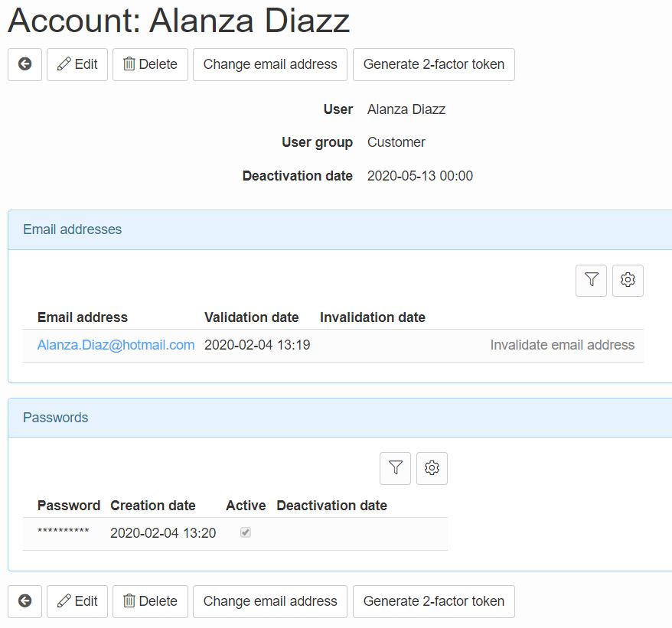Open Email addresses table settings gear
The image size is (672, 628).
628,280
